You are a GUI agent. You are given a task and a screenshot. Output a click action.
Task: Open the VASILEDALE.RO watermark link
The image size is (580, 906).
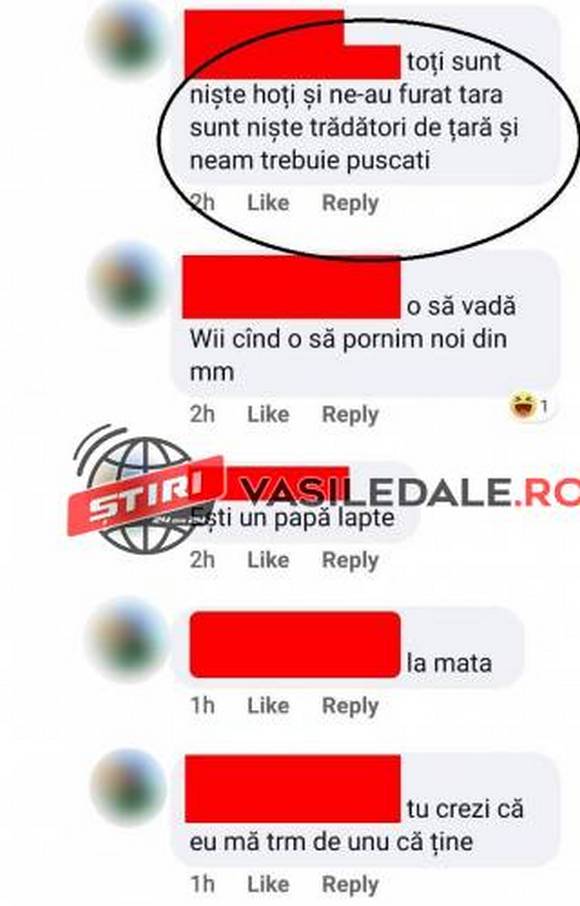(409, 492)
